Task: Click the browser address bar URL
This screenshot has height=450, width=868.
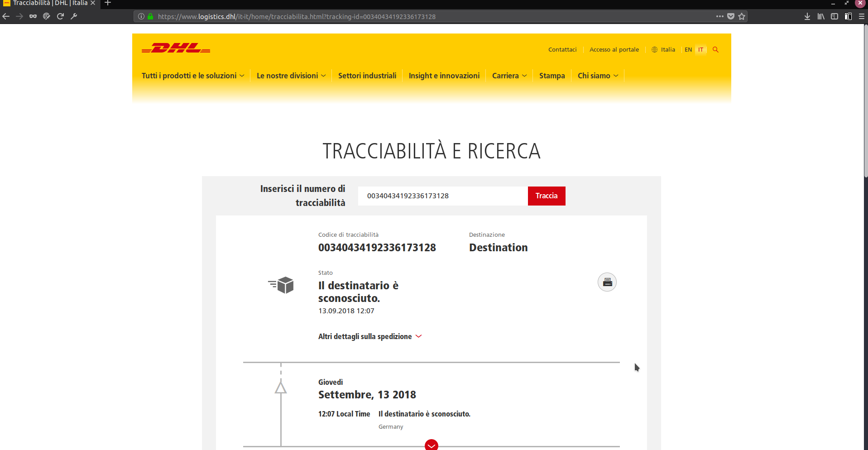Action: click(297, 17)
